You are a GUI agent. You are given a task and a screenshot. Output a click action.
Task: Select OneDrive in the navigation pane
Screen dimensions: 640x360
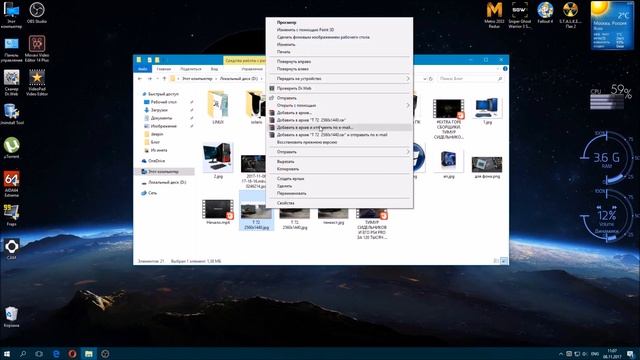(x=156, y=161)
